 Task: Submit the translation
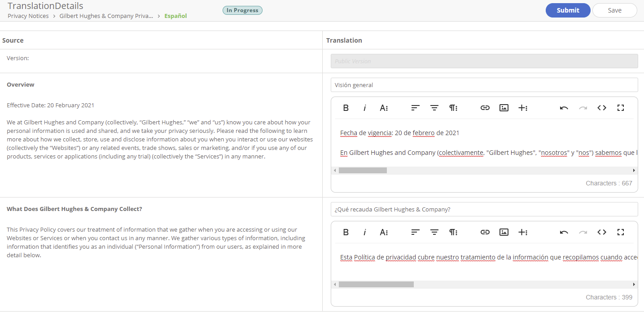coord(568,10)
